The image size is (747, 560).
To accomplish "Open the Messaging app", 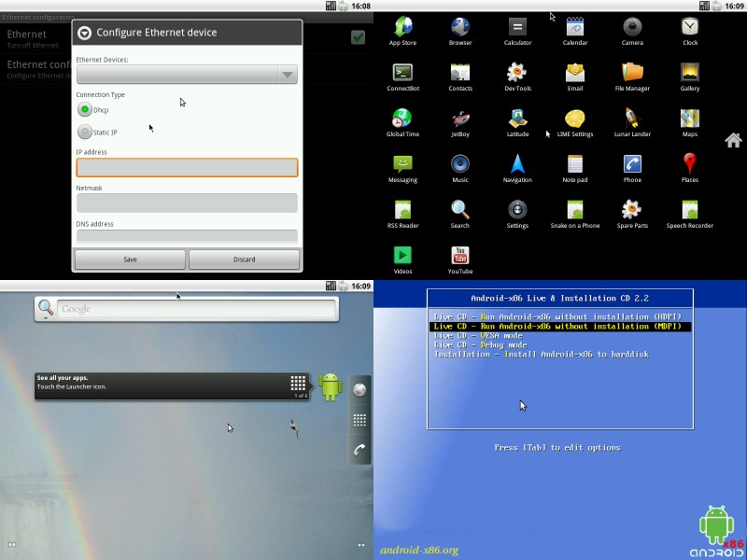I will coord(402,168).
